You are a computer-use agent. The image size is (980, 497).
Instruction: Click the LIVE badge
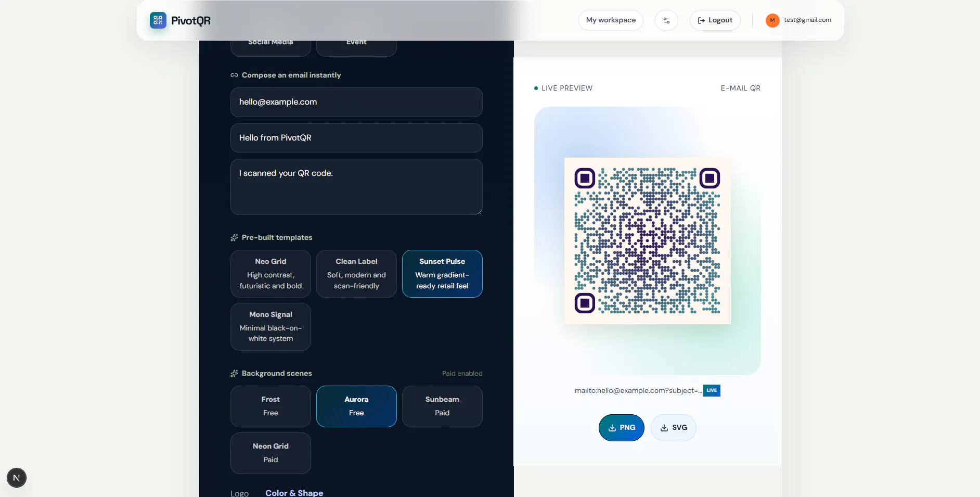[712, 391]
